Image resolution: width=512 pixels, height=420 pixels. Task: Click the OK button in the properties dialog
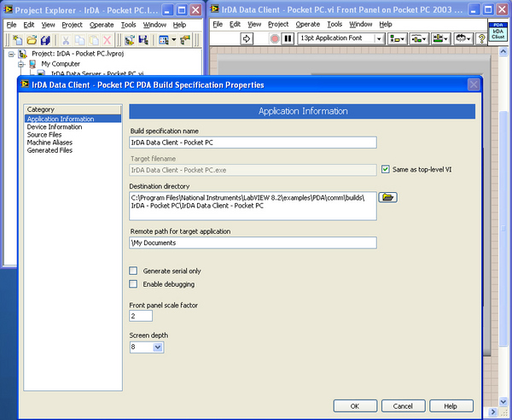coord(355,406)
